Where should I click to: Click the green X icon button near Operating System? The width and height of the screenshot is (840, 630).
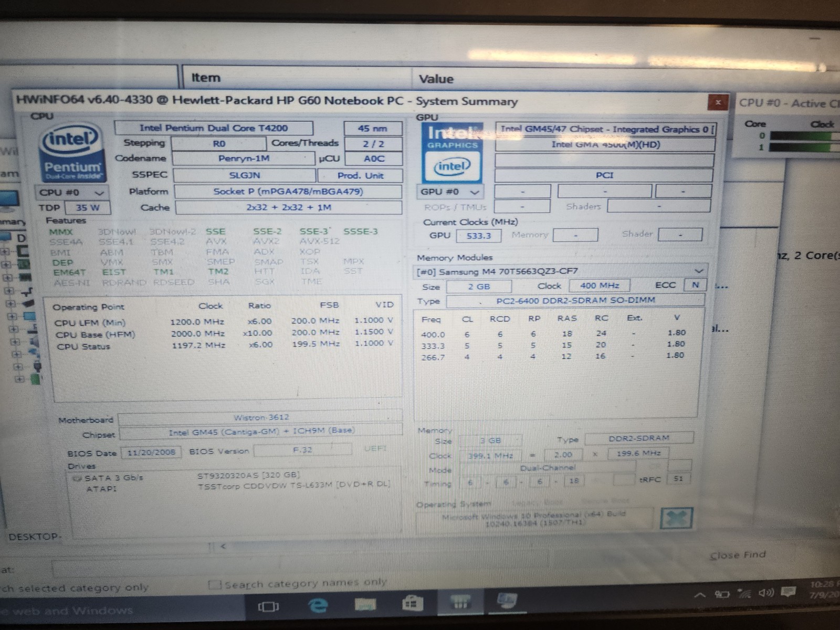[x=677, y=519]
